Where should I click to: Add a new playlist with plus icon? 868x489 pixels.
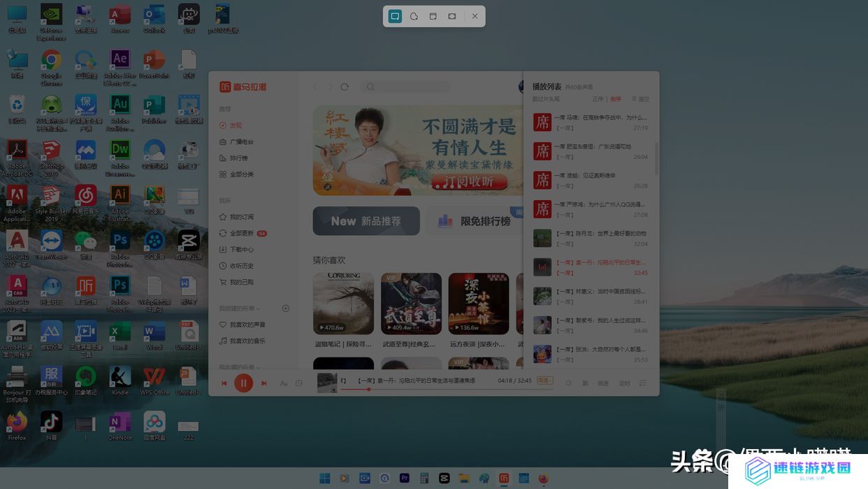click(x=285, y=309)
